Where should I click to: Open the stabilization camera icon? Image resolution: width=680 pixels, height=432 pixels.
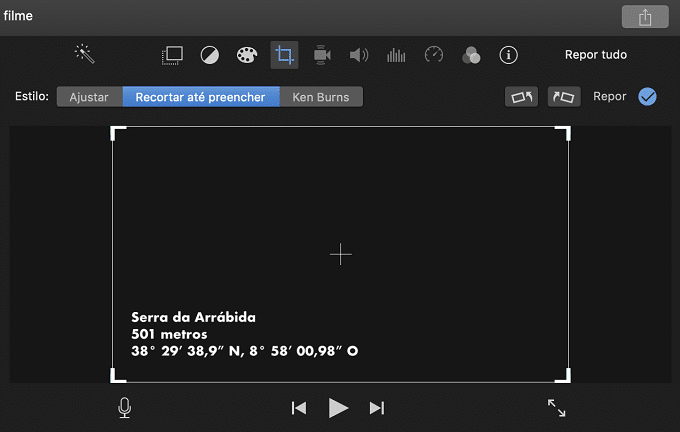322,55
